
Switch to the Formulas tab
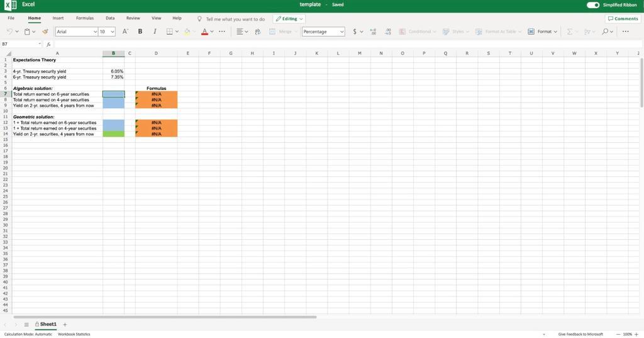[x=85, y=18]
